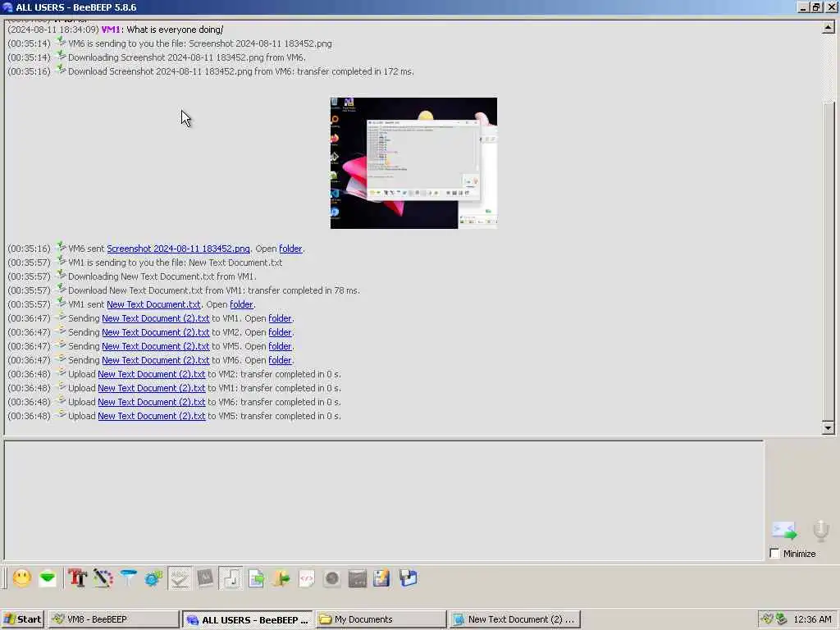
Task: Click 'What is everyone doing/' message text
Action: pos(175,30)
